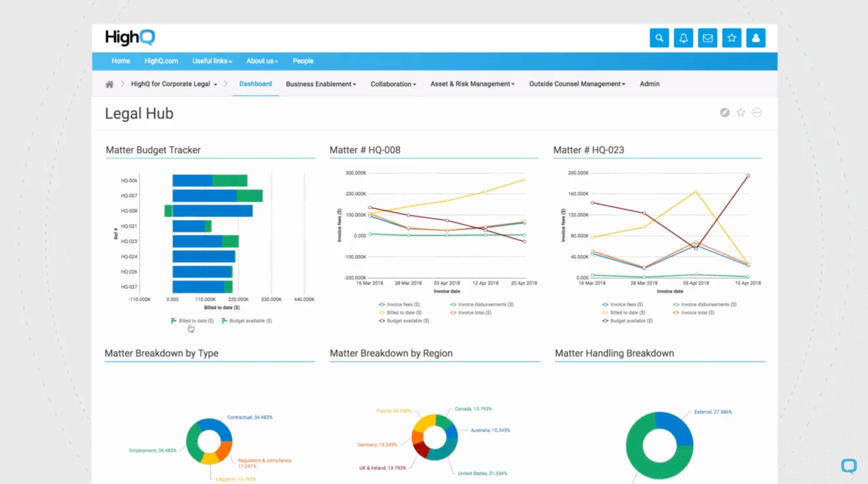This screenshot has width=868, height=484.
Task: Open the messages envelope icon
Action: pos(707,38)
